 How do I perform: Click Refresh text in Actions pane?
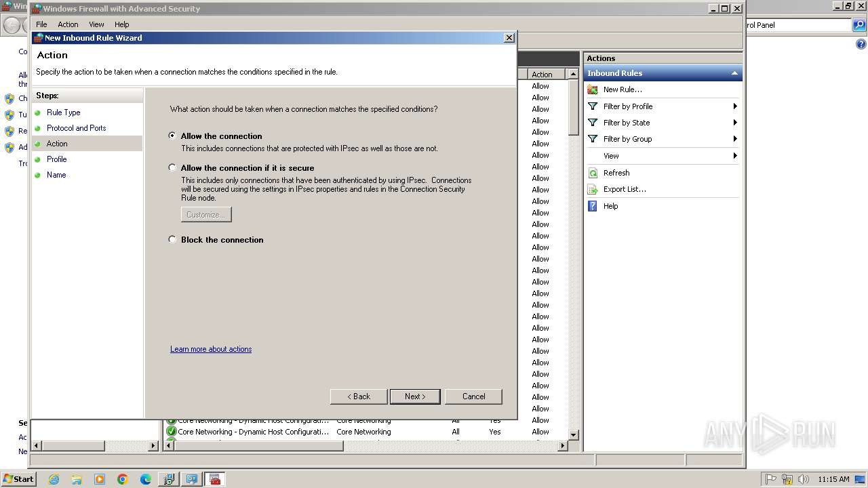(x=616, y=173)
